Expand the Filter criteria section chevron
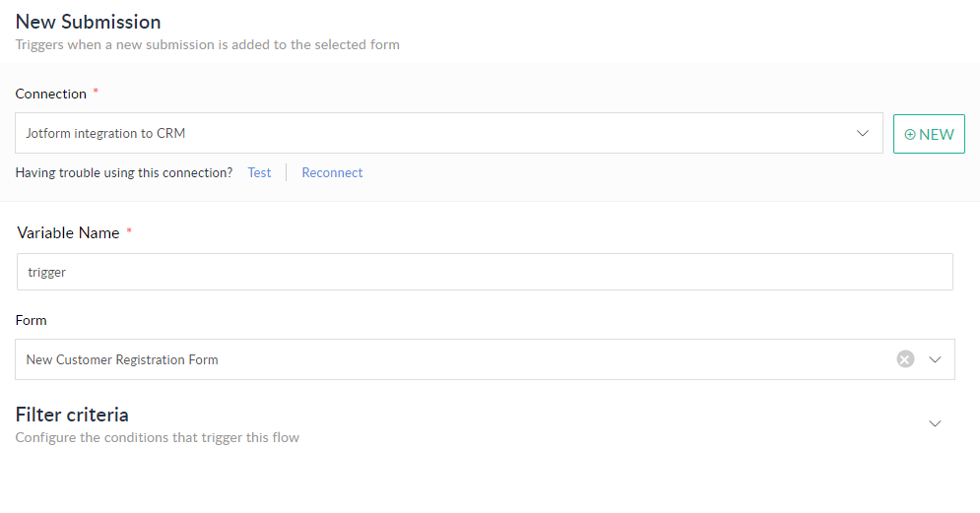 (936, 423)
